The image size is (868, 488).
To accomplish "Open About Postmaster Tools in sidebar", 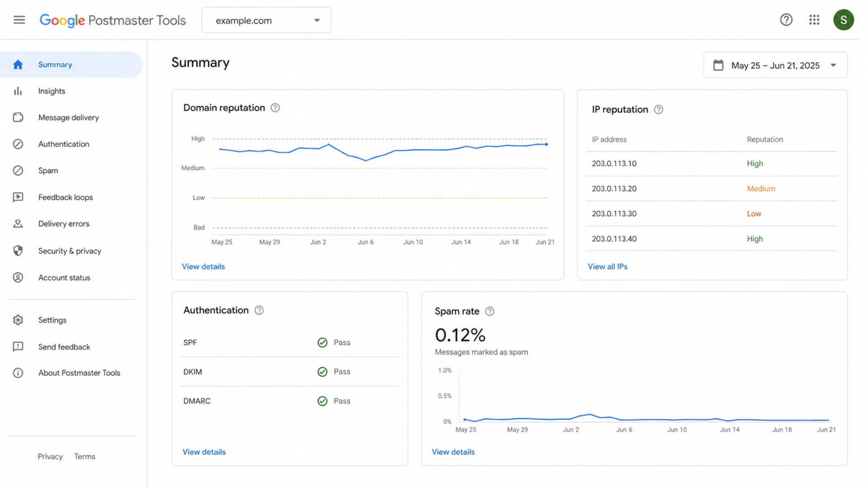I will pyautogui.click(x=71, y=373).
